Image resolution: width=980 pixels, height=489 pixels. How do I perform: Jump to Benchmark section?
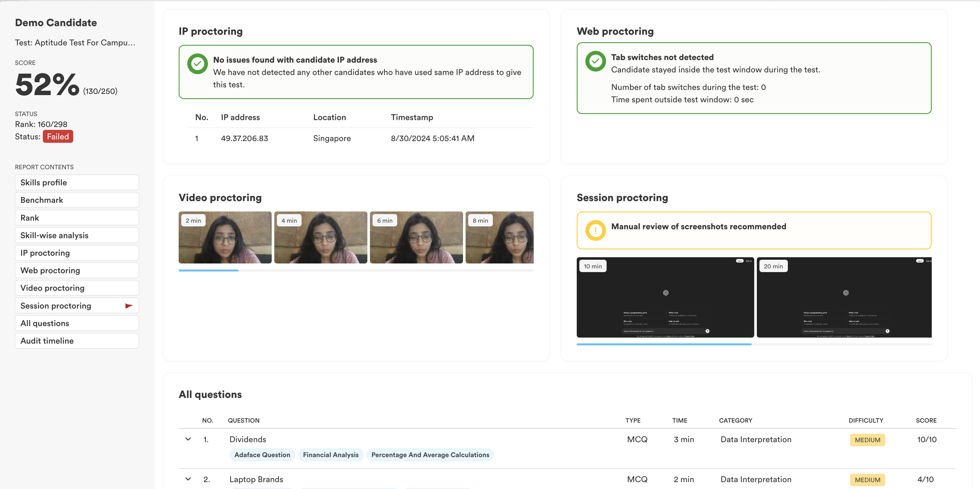[x=77, y=200]
